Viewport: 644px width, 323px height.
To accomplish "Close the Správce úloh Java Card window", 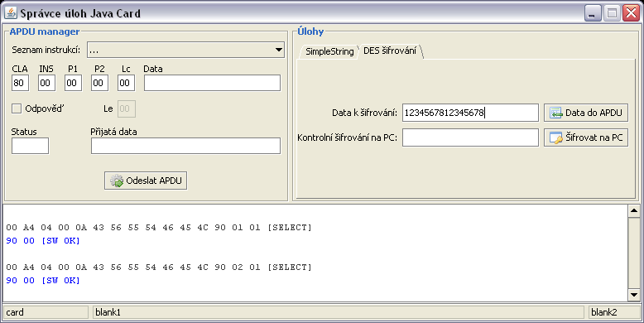I will (632, 13).
